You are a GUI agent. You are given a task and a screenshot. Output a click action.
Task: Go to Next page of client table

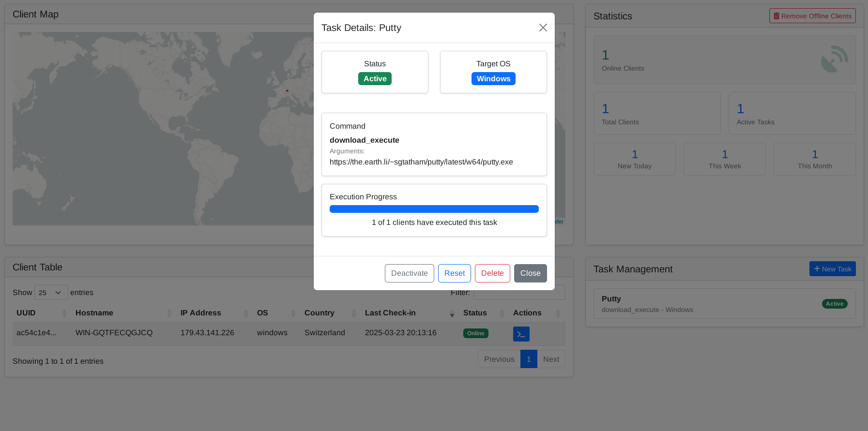pos(551,359)
